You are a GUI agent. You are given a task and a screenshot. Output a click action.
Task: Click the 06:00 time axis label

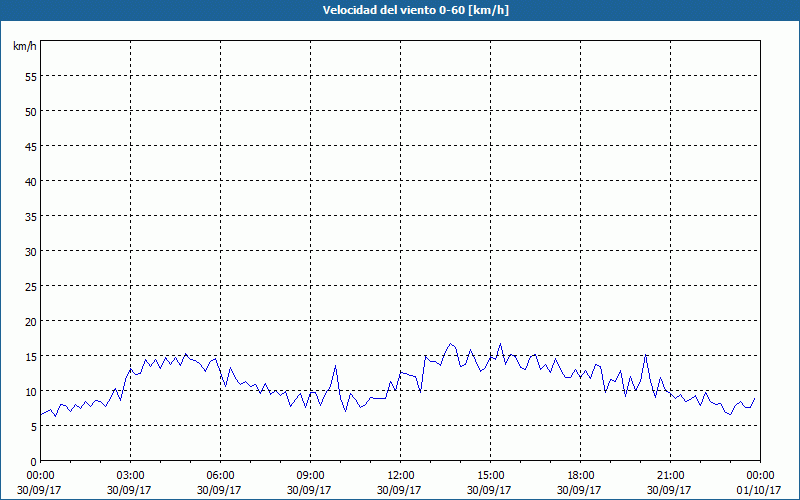220,476
